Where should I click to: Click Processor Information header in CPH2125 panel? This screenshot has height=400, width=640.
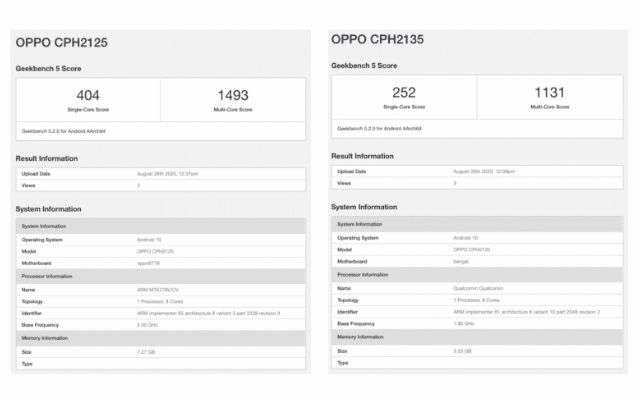(x=160, y=276)
